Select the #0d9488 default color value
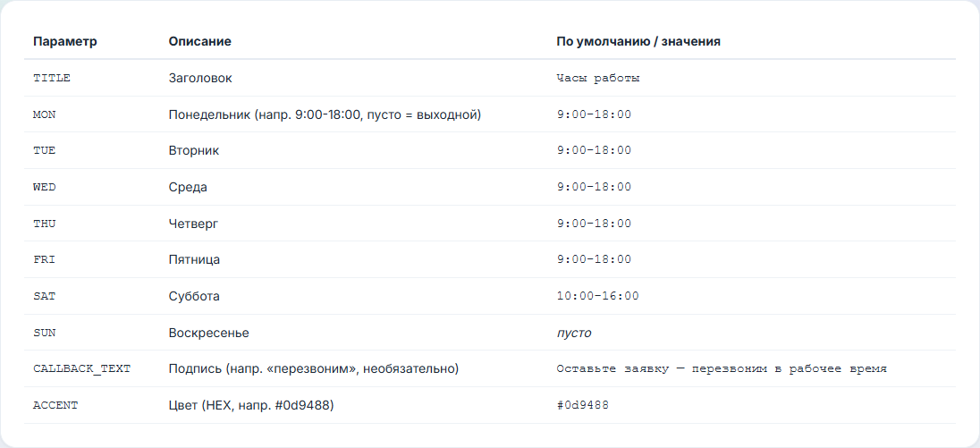980x448 pixels. tap(582, 405)
